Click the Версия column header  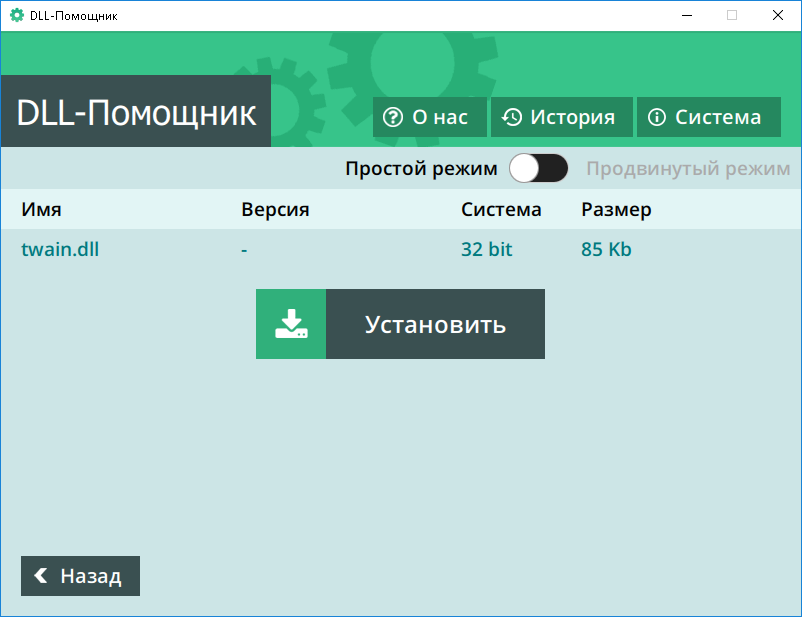coord(275,209)
